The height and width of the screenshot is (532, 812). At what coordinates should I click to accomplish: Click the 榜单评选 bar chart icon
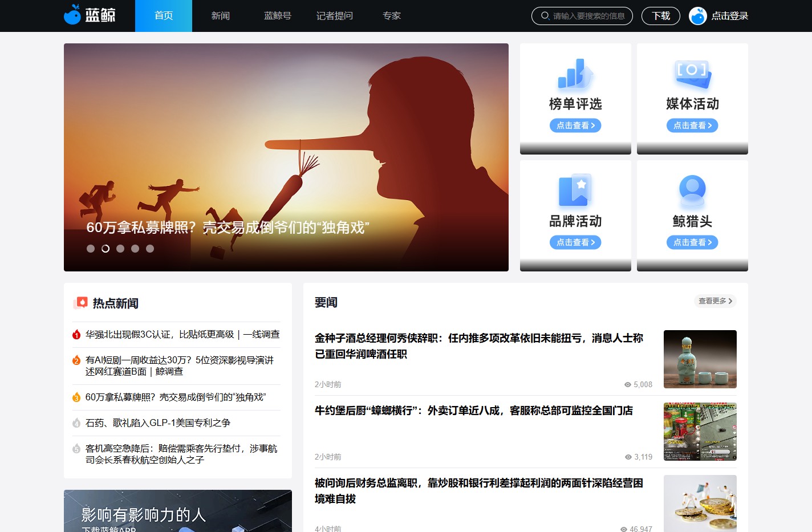pos(575,74)
